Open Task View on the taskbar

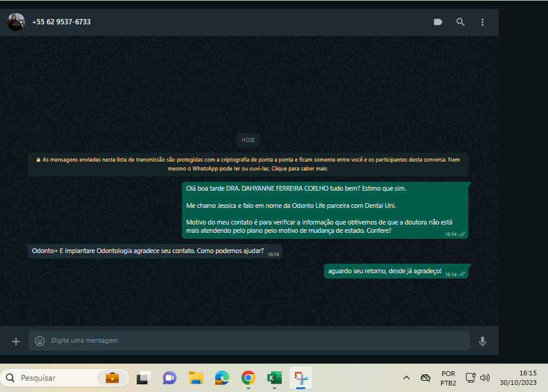pyautogui.click(x=143, y=378)
